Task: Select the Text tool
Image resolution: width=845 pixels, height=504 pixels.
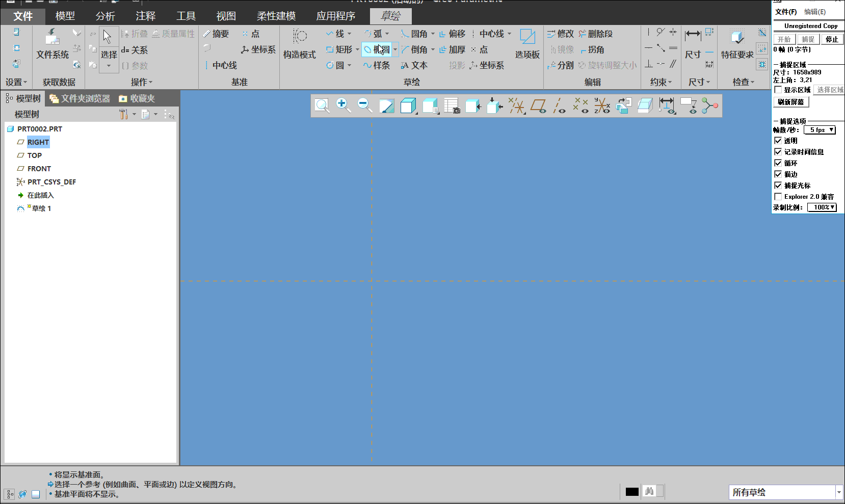Action: pos(414,65)
